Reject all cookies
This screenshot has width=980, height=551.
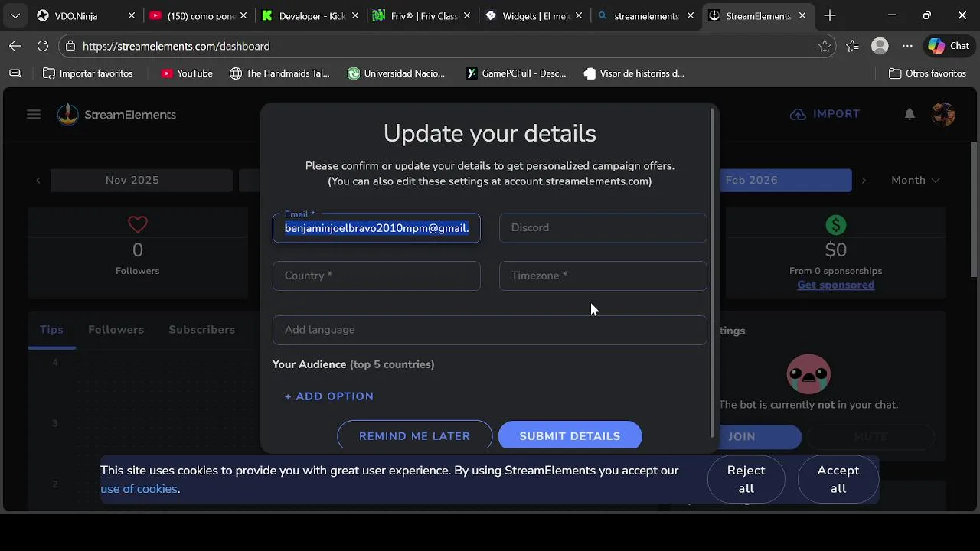click(746, 479)
